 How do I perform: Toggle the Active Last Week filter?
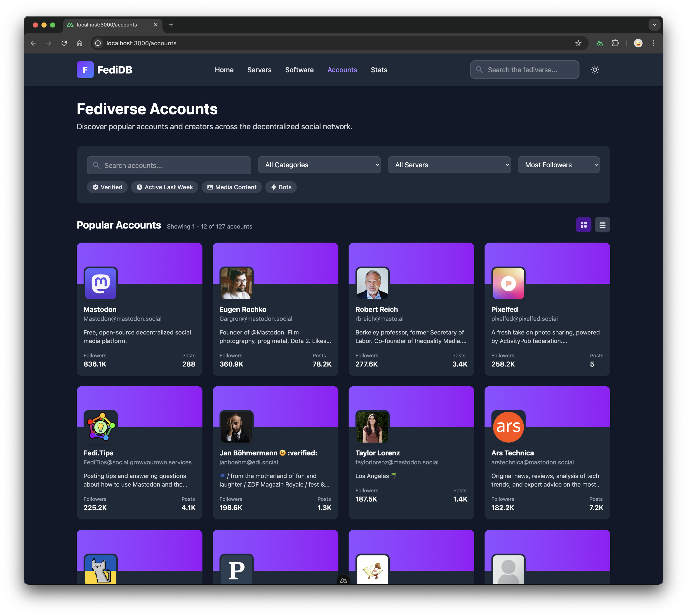tap(164, 187)
